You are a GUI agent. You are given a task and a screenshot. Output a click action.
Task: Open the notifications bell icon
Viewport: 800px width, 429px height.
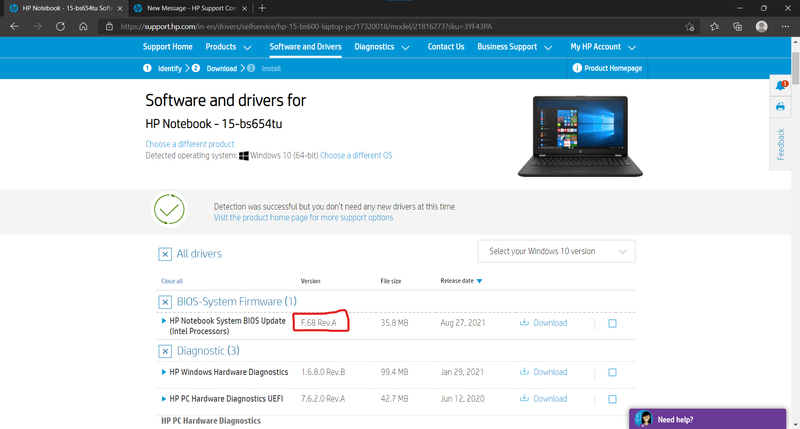781,86
